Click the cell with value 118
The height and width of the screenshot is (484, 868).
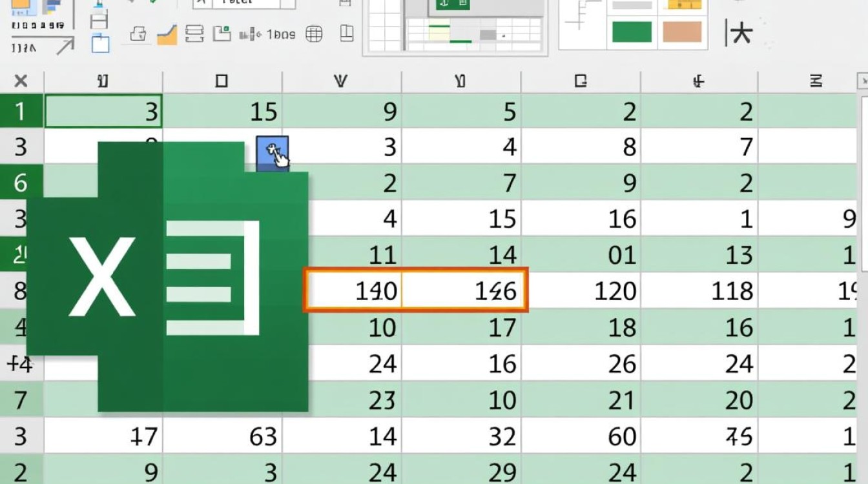click(699, 291)
